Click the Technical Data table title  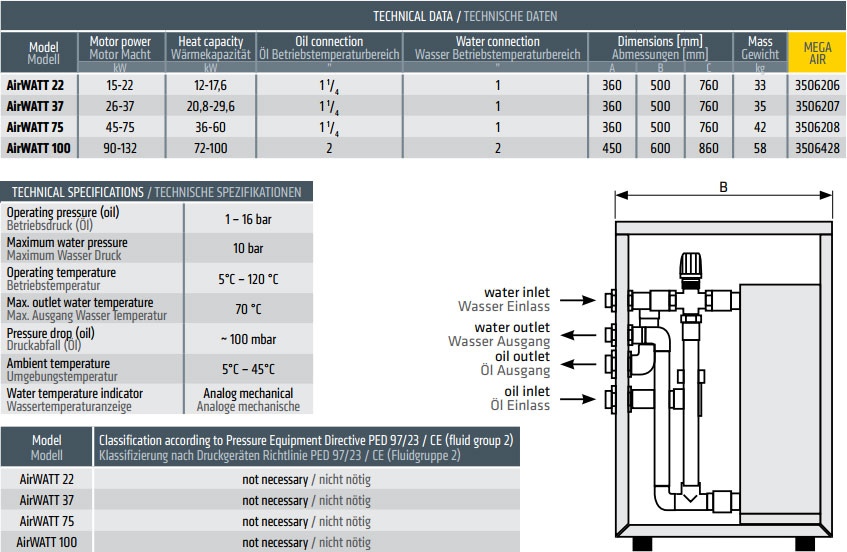465,16
